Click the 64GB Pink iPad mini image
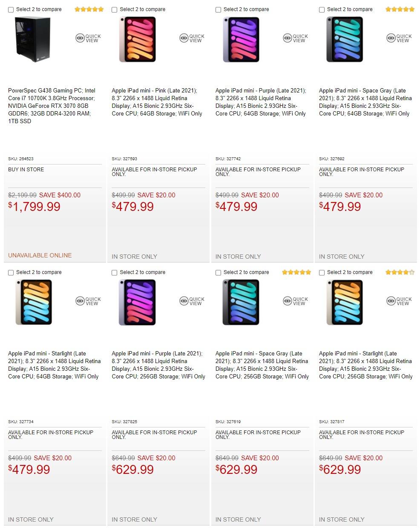The height and width of the screenshot is (528, 420). click(137, 40)
